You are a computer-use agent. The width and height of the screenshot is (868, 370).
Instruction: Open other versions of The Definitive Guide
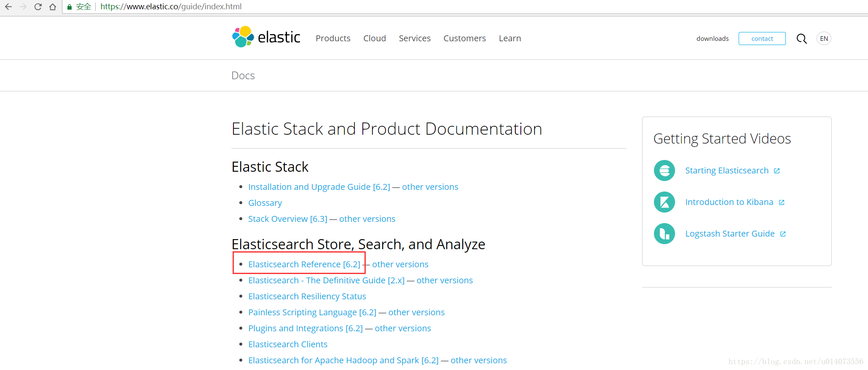click(x=445, y=280)
